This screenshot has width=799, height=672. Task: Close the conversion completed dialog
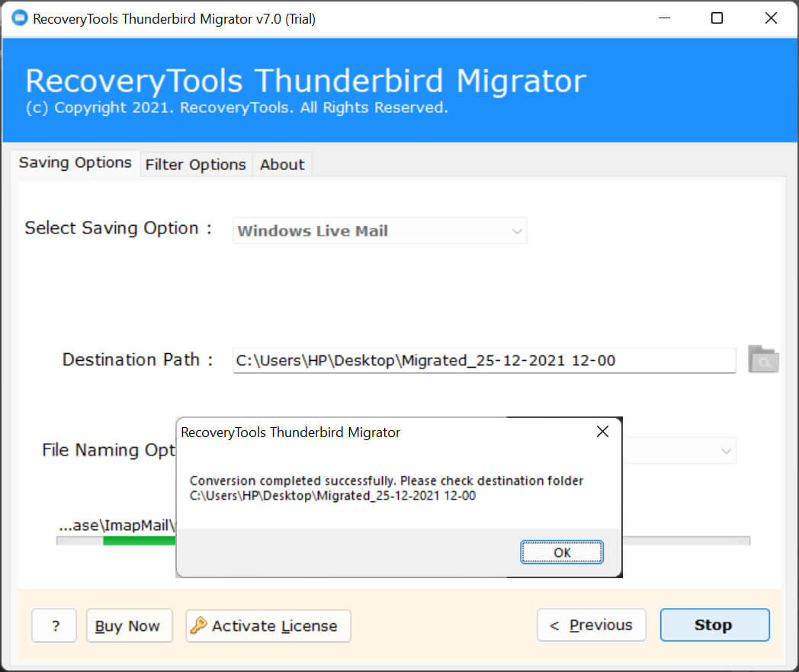(602, 432)
